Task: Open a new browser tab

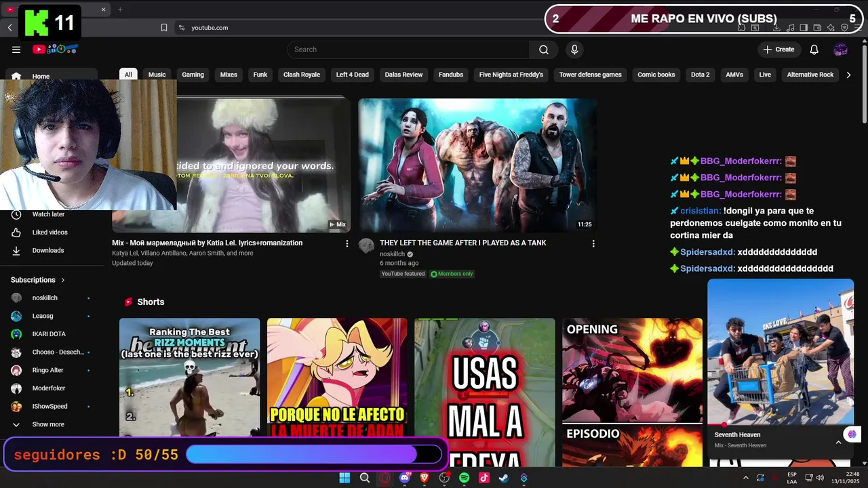Action: pos(120,9)
